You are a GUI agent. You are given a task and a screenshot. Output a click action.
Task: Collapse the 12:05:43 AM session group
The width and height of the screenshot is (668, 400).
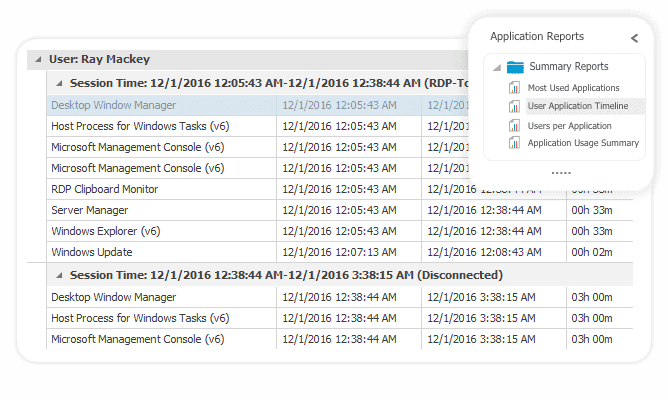[x=59, y=82]
